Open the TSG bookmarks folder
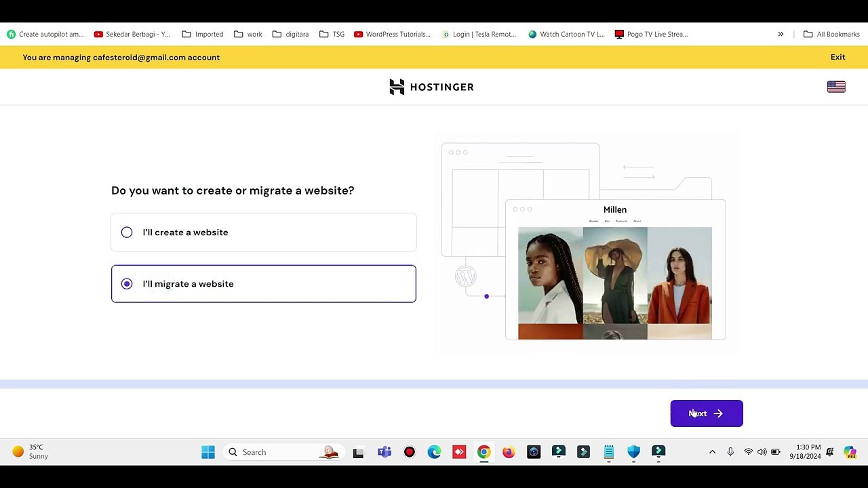The width and height of the screenshot is (868, 488). point(332,34)
